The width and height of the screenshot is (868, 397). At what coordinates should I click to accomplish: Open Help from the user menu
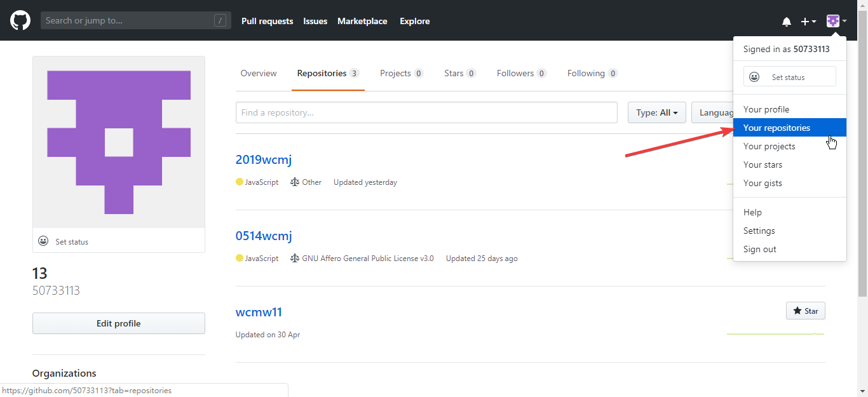click(x=790, y=212)
